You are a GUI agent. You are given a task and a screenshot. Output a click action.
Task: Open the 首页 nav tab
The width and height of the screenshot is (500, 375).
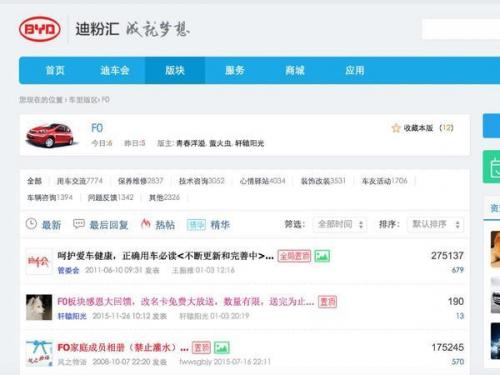55,70
